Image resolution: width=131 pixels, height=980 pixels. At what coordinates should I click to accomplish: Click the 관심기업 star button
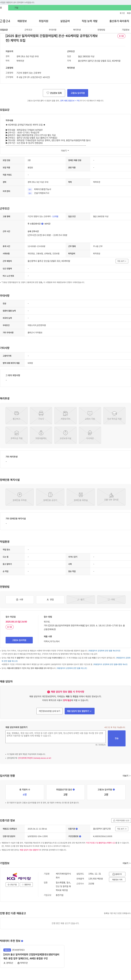tap(12, 885)
